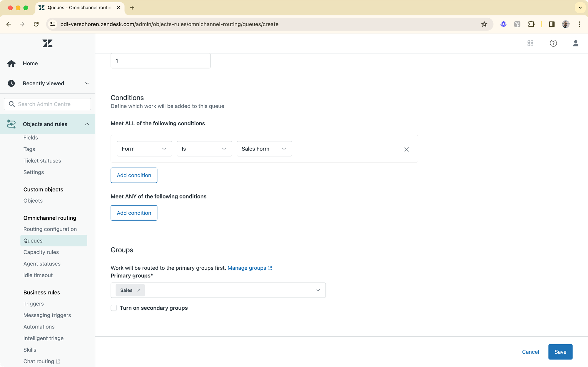588x367 pixels.
Task: Toggle the browser side panel button
Action: pos(552,24)
